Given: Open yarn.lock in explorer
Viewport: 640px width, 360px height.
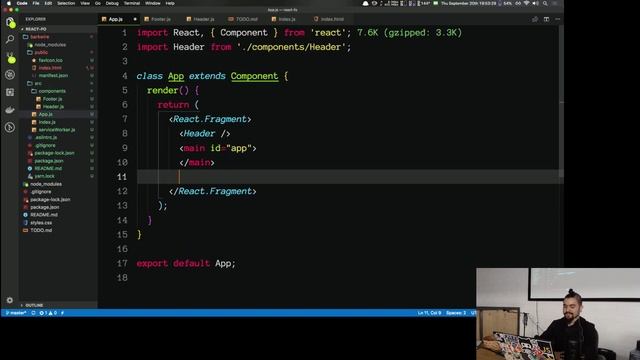Looking at the screenshot, I should coord(44,176).
